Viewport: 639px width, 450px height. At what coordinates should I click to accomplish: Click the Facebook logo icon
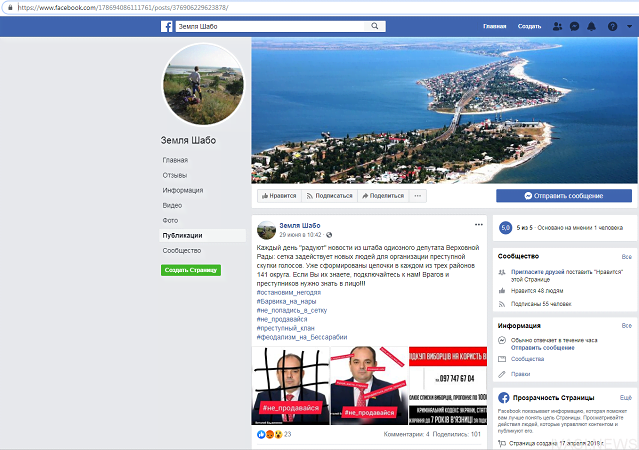tap(167, 26)
